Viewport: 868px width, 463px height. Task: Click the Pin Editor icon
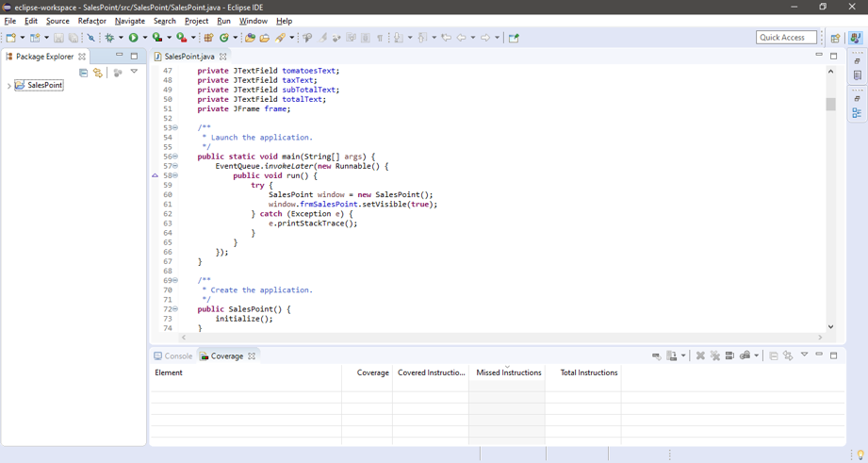tap(514, 38)
